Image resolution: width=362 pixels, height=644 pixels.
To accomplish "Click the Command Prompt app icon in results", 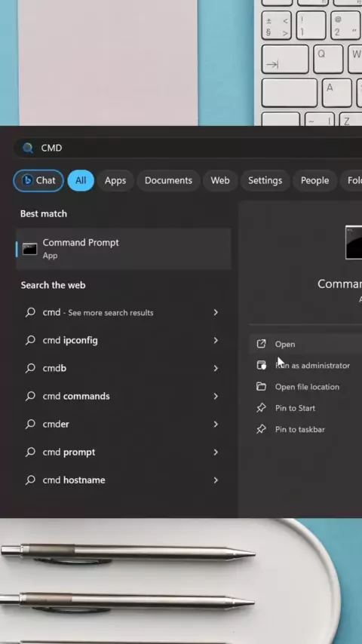I will click(29, 249).
